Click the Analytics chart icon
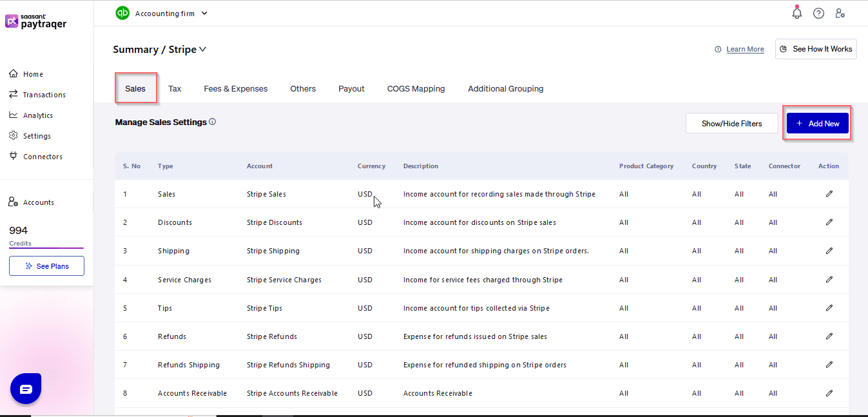The height and width of the screenshot is (417, 868). (14, 115)
